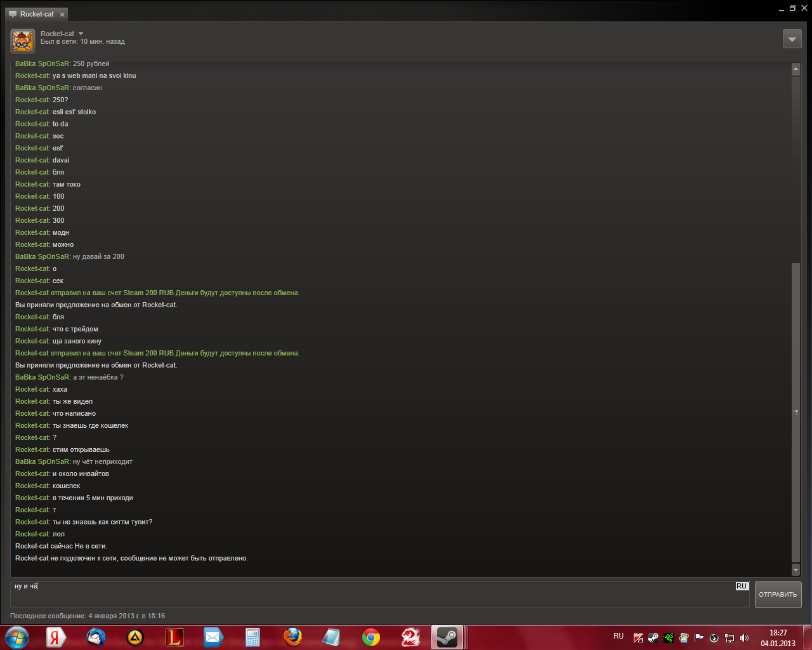The width and height of the screenshot is (812, 650).
Task: Click the chat scrollbar down arrow
Action: click(x=796, y=570)
